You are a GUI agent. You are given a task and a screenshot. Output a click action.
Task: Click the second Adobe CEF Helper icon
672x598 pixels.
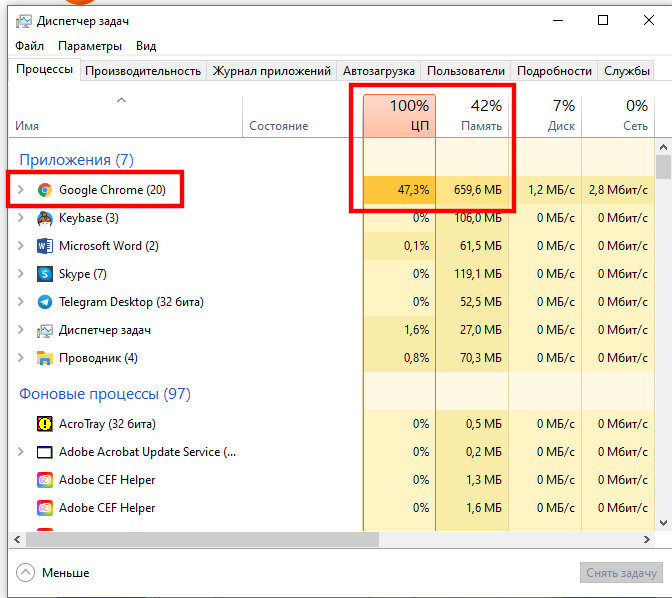pos(45,508)
